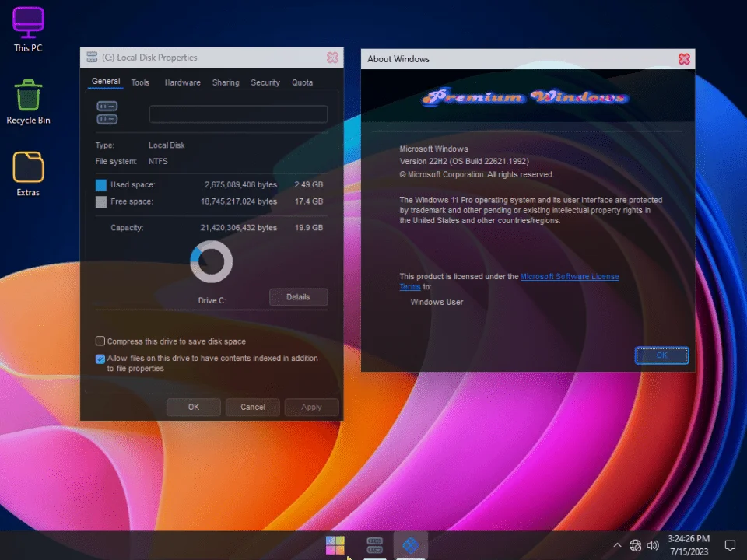Image resolution: width=747 pixels, height=560 pixels.
Task: Click the large drive icon beside the name field
Action: (x=107, y=113)
